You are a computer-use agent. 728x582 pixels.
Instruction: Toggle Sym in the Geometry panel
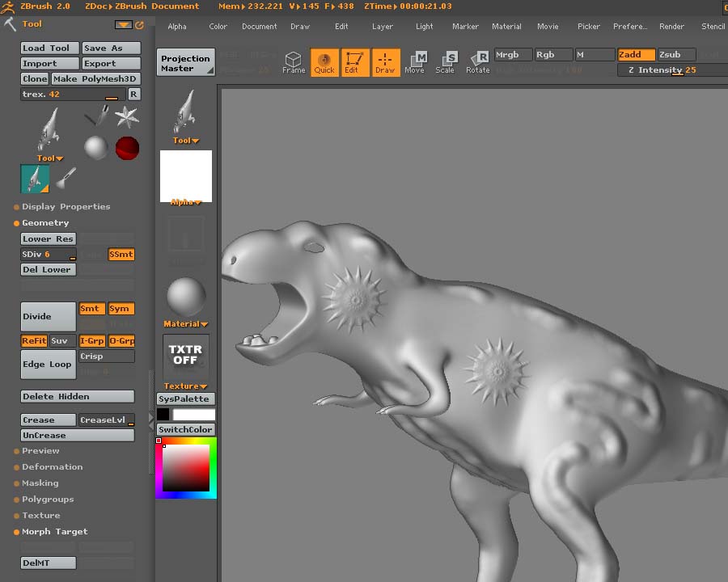pos(120,308)
